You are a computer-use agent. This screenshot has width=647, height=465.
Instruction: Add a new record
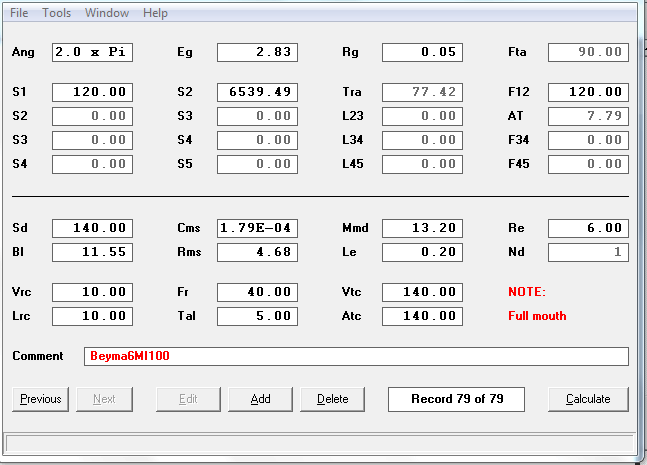click(260, 399)
